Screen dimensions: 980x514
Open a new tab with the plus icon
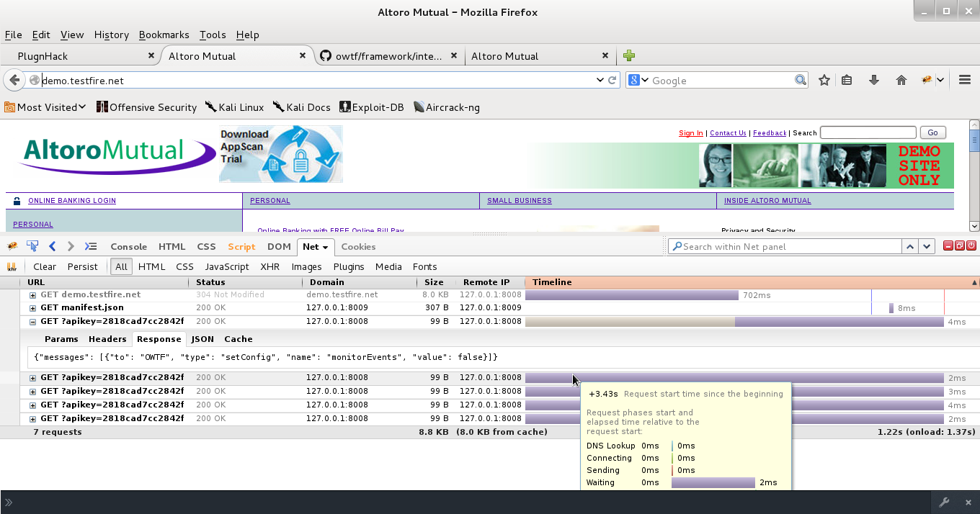629,55
